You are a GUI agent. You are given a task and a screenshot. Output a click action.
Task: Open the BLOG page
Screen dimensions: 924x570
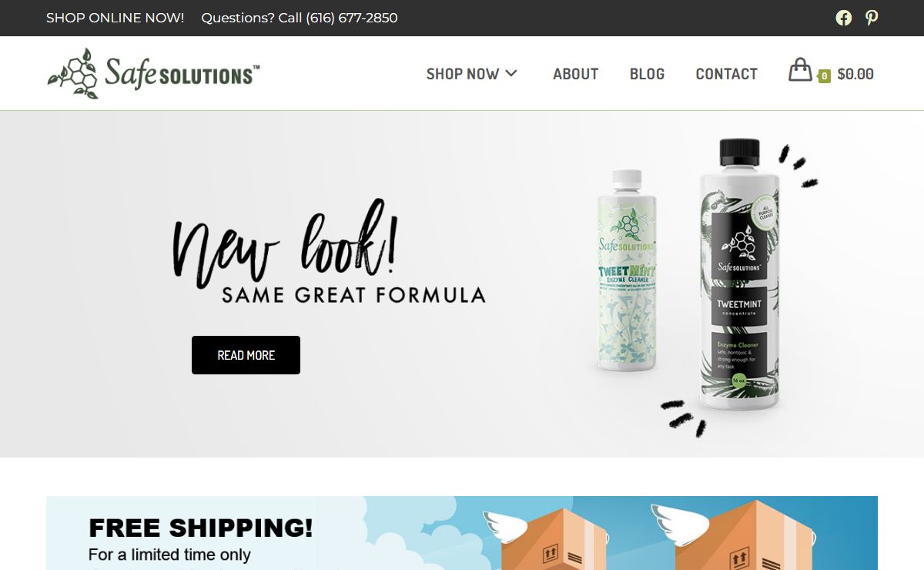point(647,74)
